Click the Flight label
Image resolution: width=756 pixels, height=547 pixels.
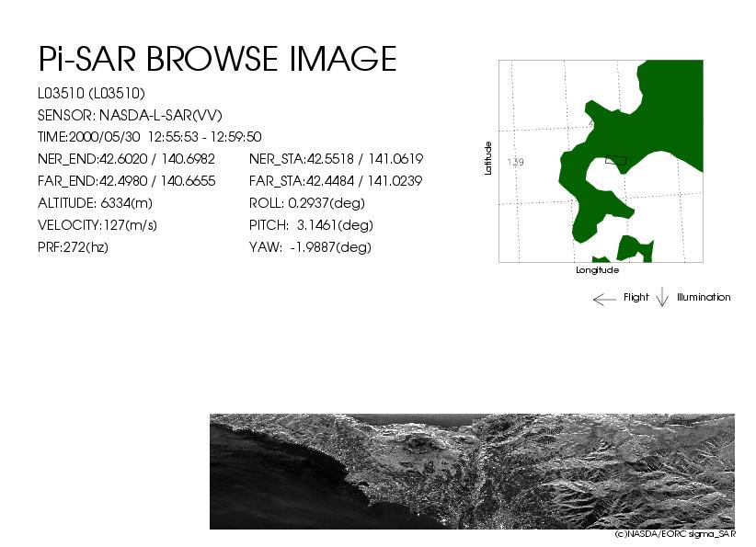pyautogui.click(x=636, y=297)
